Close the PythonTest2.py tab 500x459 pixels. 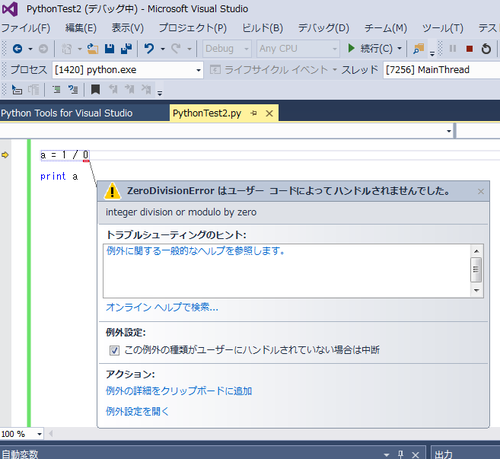click(x=269, y=114)
